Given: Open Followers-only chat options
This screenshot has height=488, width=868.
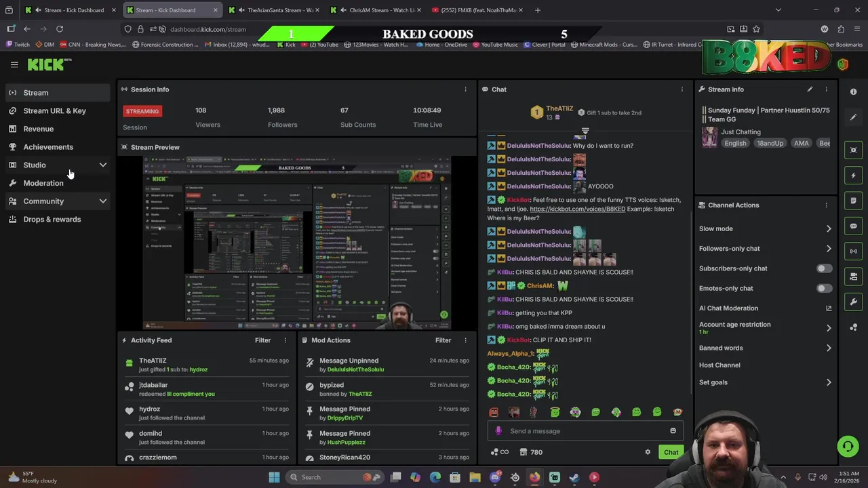Looking at the screenshot, I should pyautogui.click(x=765, y=249).
